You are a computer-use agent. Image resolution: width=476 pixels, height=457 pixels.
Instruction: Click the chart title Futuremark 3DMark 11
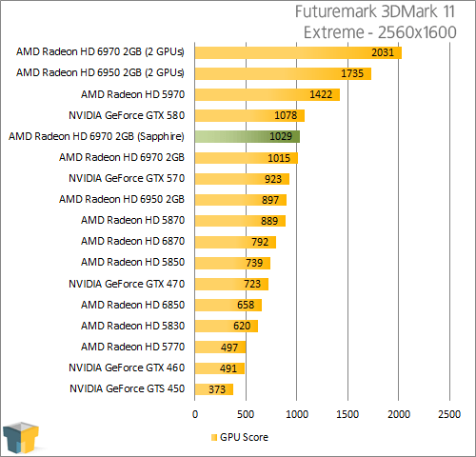click(375, 11)
